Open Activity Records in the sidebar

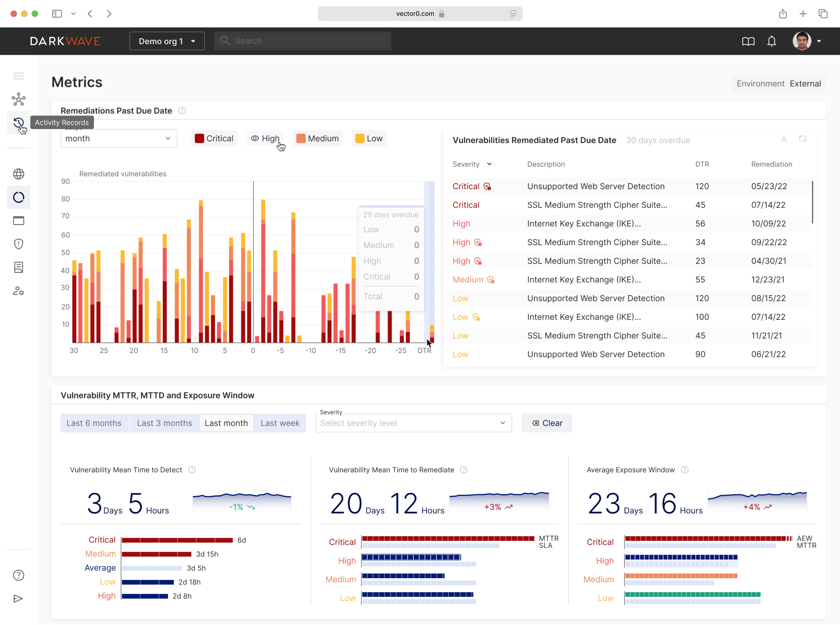(18, 123)
